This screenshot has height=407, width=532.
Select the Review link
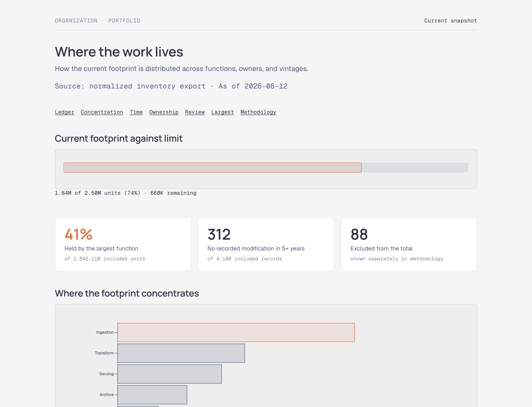click(195, 112)
